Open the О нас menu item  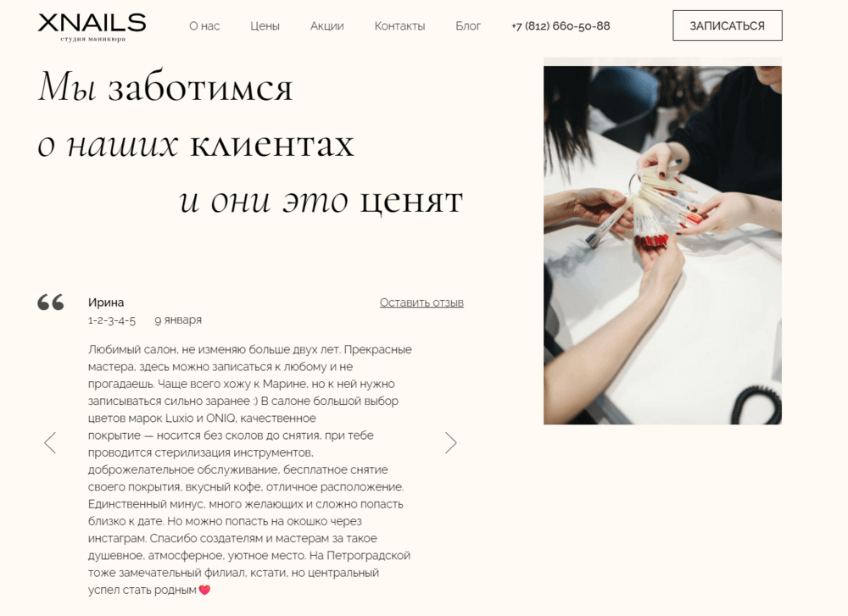pyautogui.click(x=204, y=26)
